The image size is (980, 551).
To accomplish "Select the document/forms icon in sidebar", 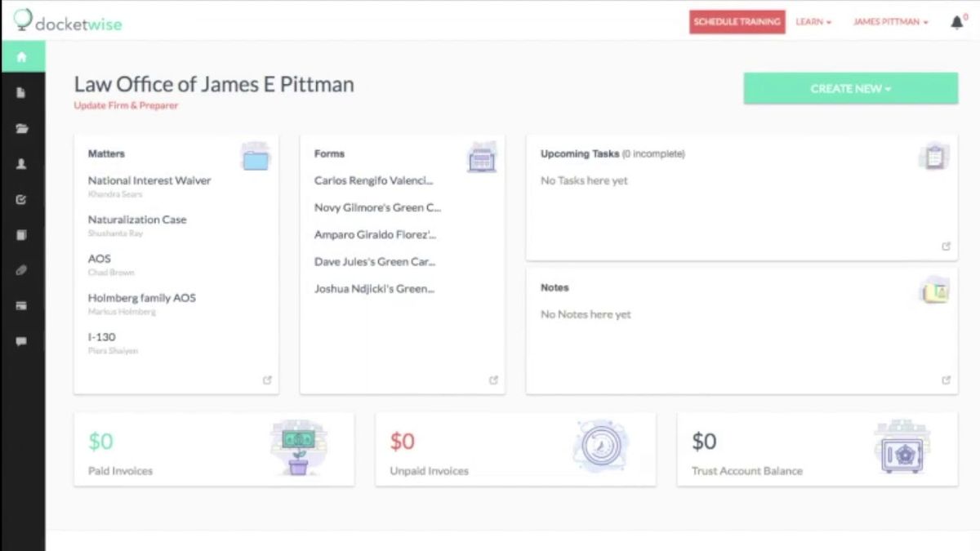I will (23, 93).
